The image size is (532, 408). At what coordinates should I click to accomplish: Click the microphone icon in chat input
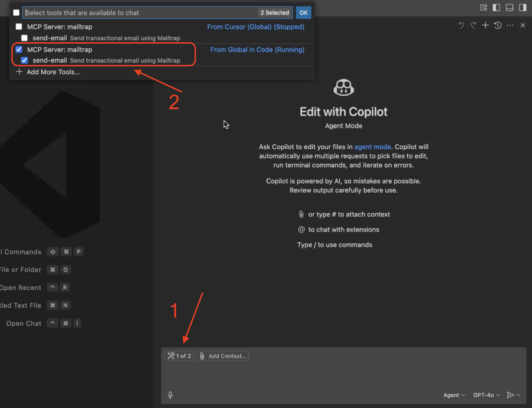point(170,395)
